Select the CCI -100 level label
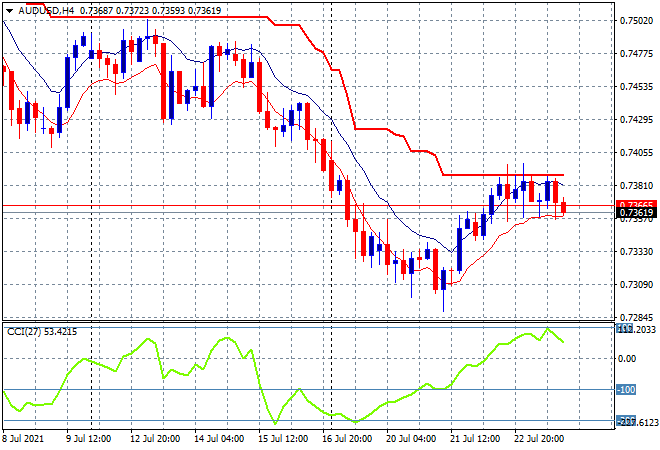660x450 pixels. click(626, 390)
